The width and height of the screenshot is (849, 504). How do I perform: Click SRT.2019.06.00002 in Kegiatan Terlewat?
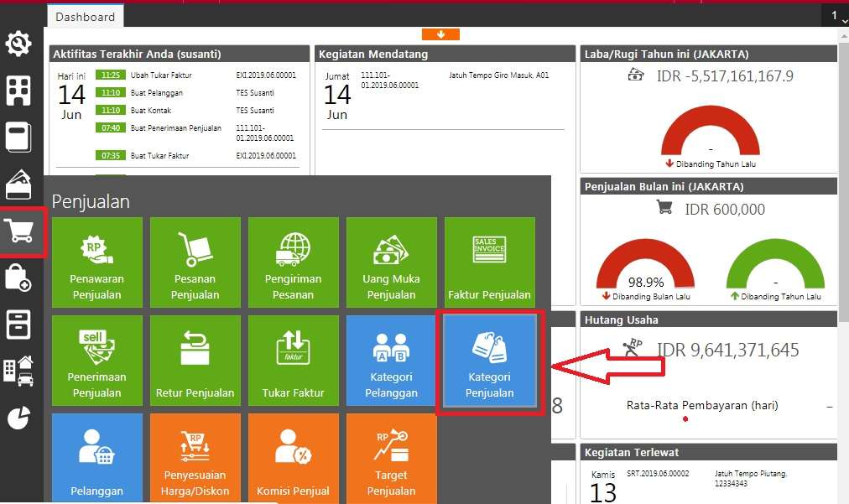tap(658, 474)
